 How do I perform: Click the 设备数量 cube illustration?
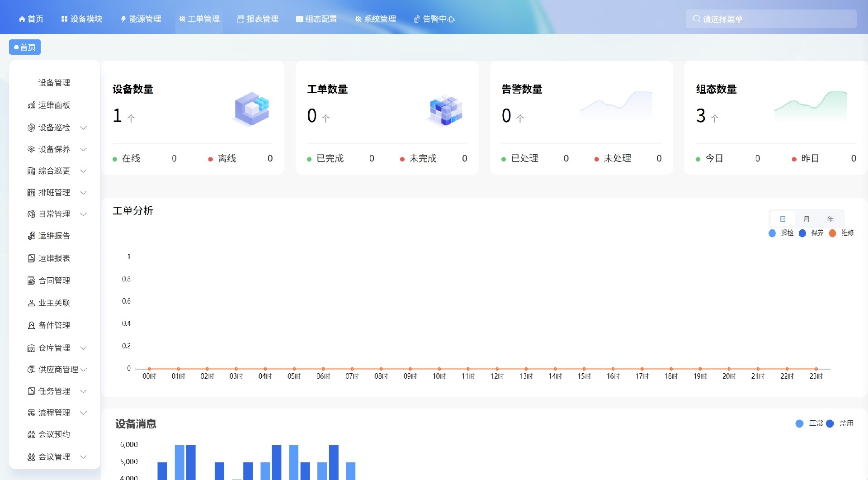click(x=252, y=109)
